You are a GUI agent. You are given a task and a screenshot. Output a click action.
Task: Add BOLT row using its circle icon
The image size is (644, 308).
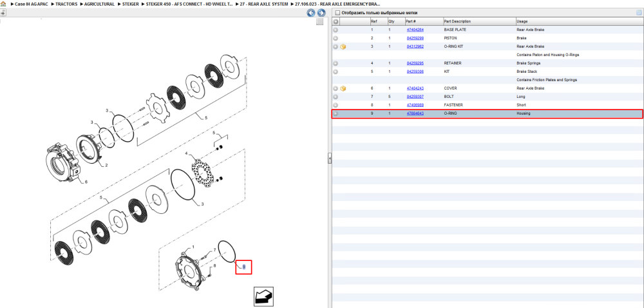tap(336, 97)
